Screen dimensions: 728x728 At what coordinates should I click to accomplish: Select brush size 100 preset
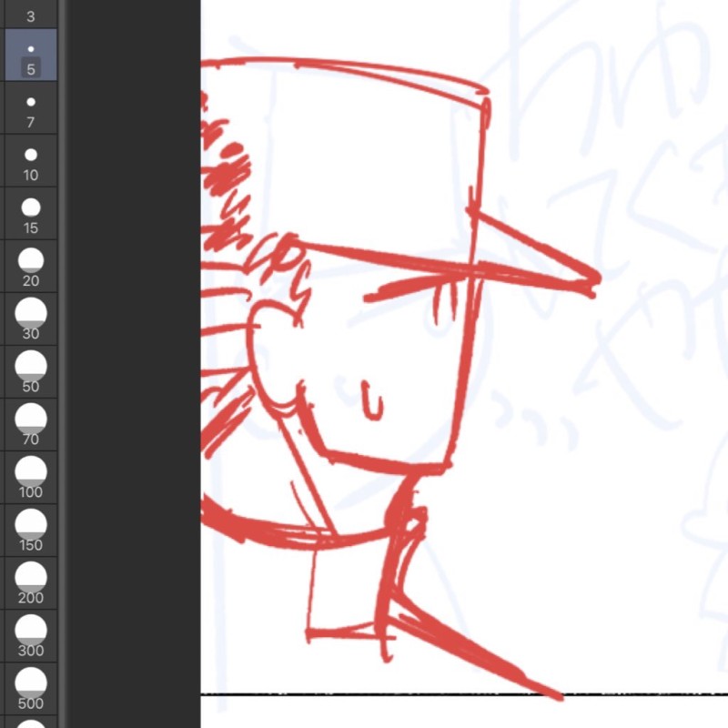[x=31, y=477]
